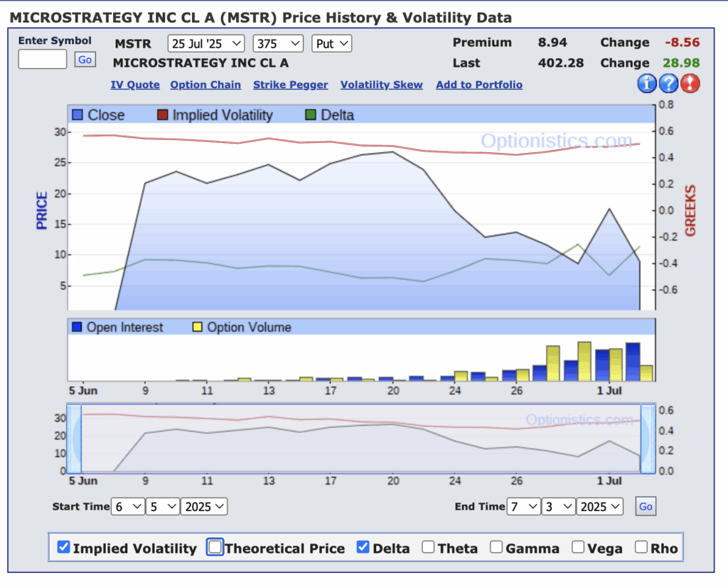Open the expiration date dropdown 25 Jul '25
This screenshot has width=728, height=587.
click(x=206, y=43)
